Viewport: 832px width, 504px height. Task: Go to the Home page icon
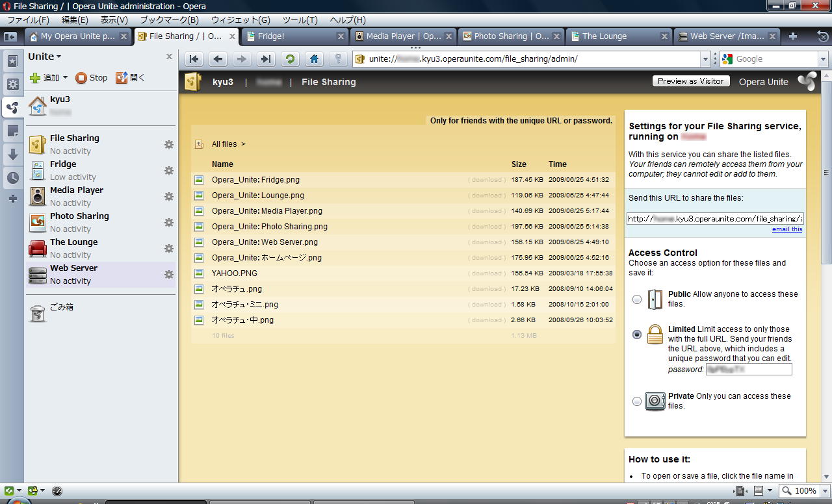tap(315, 59)
